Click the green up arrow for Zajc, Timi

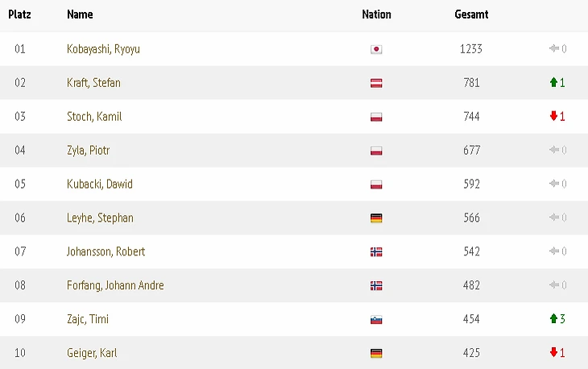point(553,320)
